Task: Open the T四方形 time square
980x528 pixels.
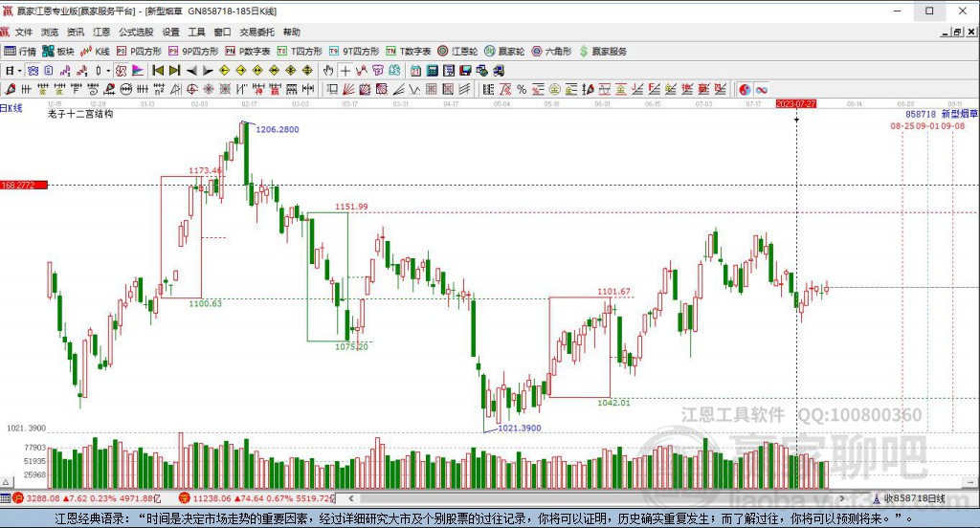Action: pos(300,52)
